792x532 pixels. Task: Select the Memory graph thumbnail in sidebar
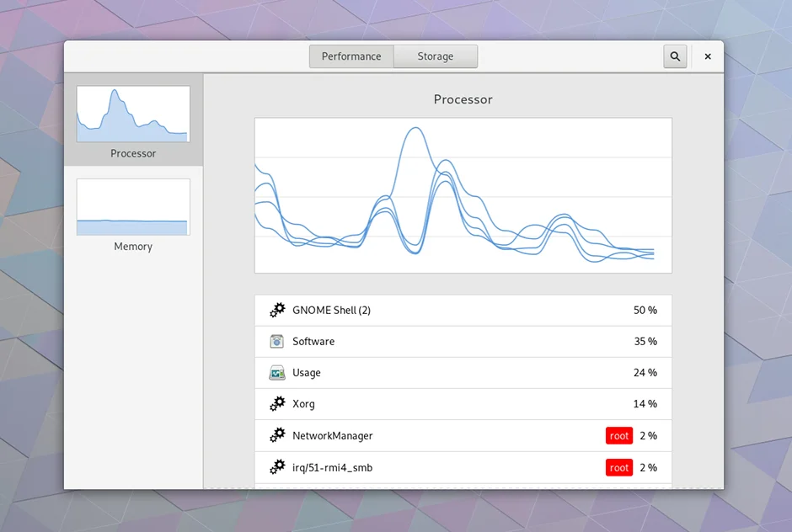(133, 207)
